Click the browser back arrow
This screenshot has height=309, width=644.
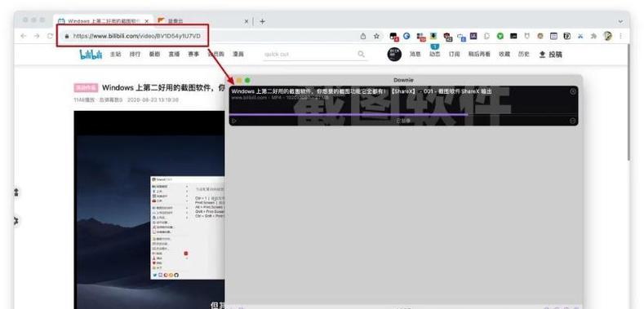coord(24,36)
